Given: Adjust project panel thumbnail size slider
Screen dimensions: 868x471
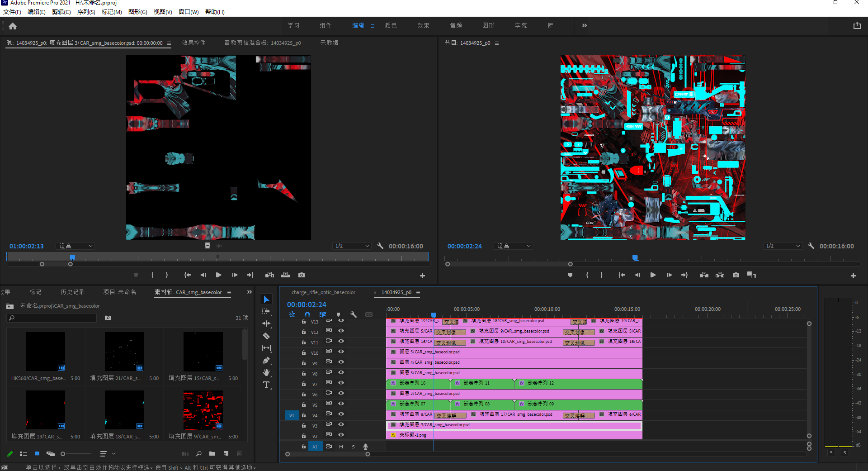Looking at the screenshot, I should coord(63,454).
